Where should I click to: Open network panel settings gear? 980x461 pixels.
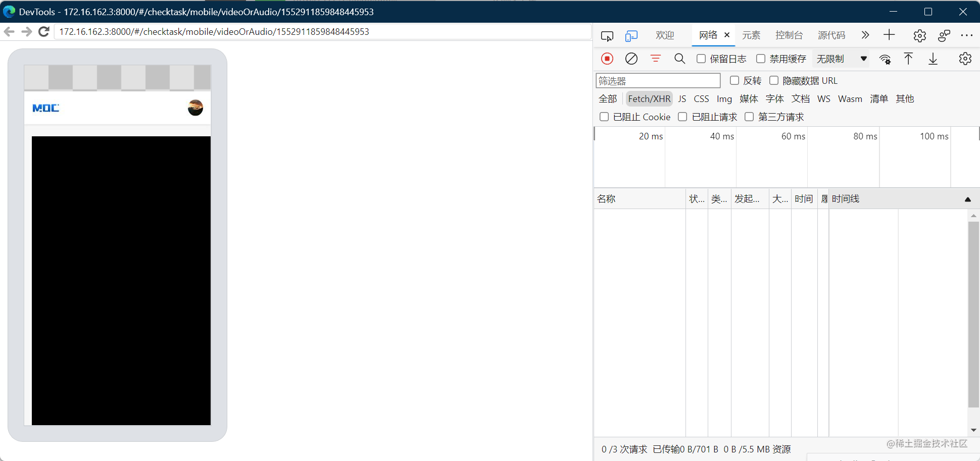click(965, 59)
